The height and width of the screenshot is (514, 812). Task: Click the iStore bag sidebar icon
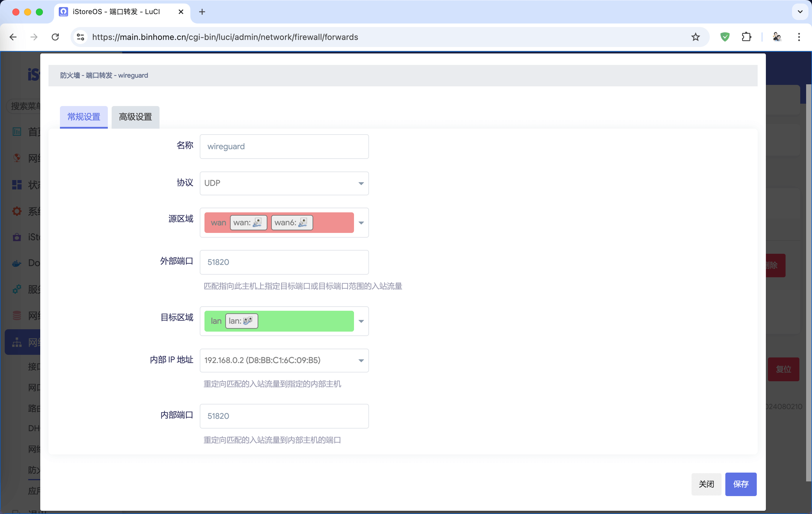pos(17,237)
